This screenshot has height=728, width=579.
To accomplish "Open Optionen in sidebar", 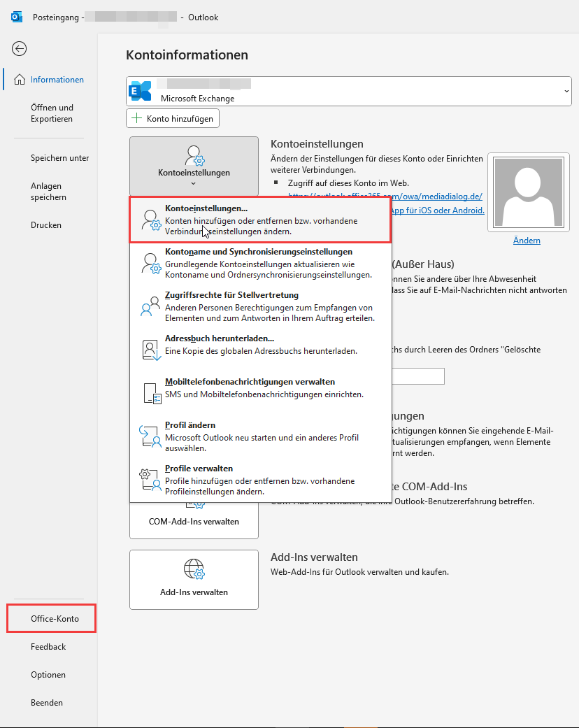I will pyautogui.click(x=48, y=675).
